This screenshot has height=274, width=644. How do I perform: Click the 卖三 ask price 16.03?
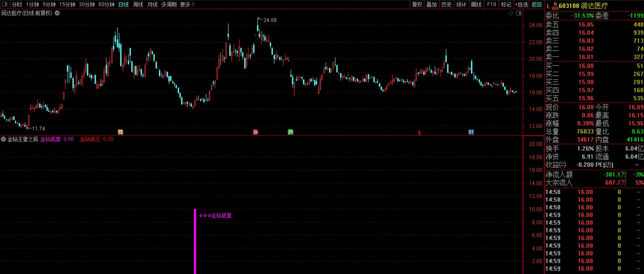coord(586,41)
